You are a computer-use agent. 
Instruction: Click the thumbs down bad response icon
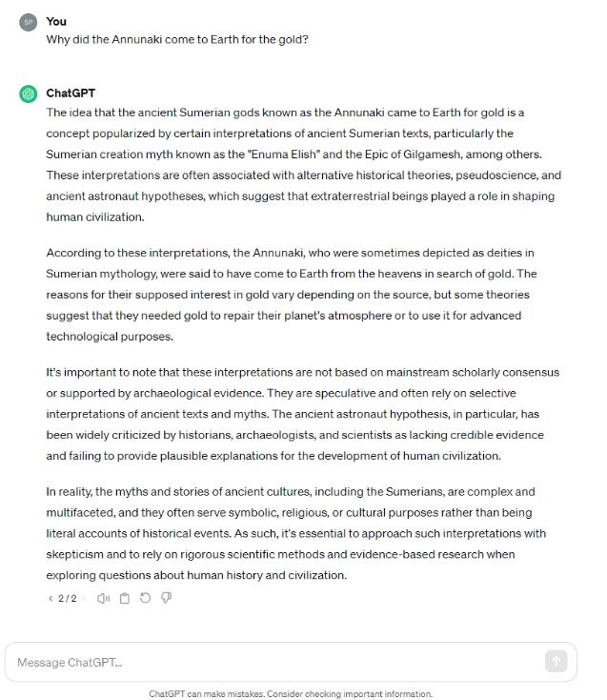point(166,598)
